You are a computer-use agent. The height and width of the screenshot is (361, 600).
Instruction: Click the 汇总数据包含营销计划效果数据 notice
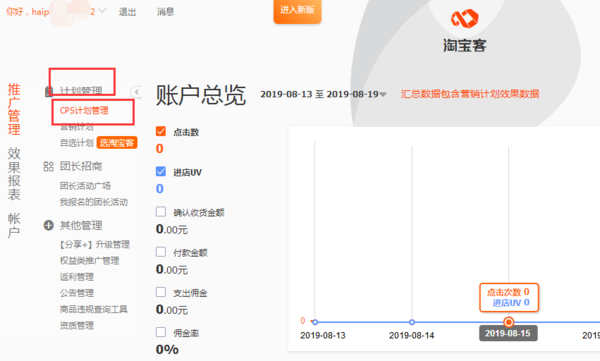click(x=470, y=94)
